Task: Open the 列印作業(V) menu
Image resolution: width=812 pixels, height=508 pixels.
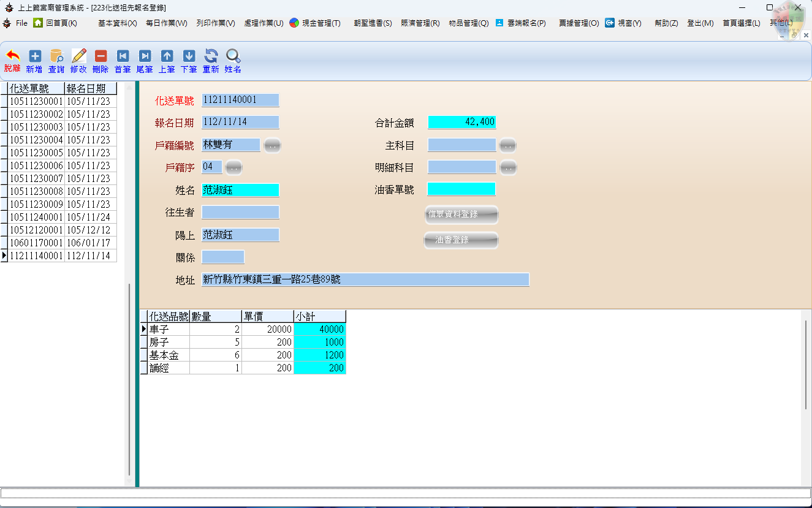Action: (216, 23)
